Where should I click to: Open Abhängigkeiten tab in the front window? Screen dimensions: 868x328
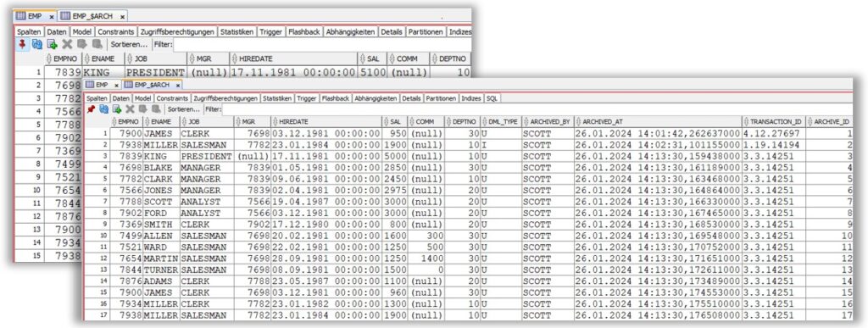point(376,98)
